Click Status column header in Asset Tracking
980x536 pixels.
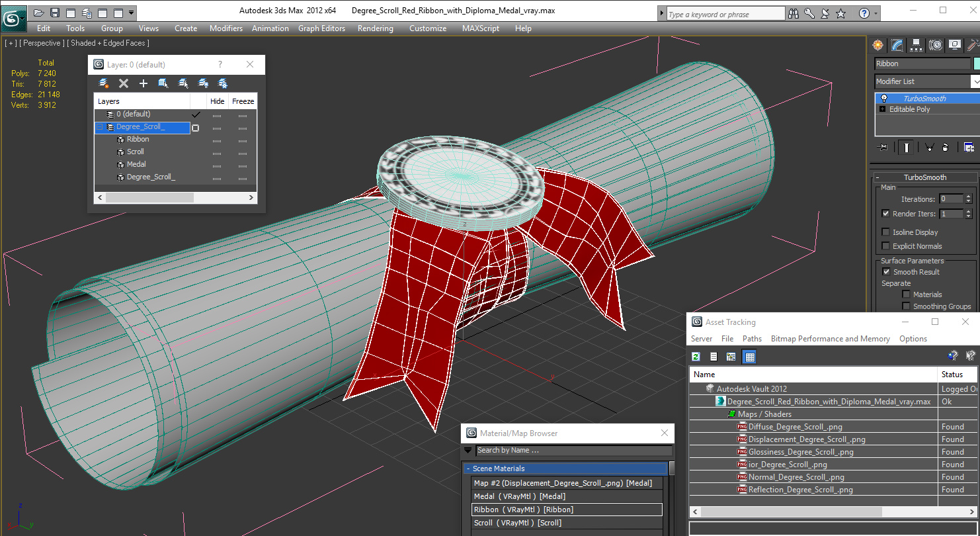click(x=958, y=375)
